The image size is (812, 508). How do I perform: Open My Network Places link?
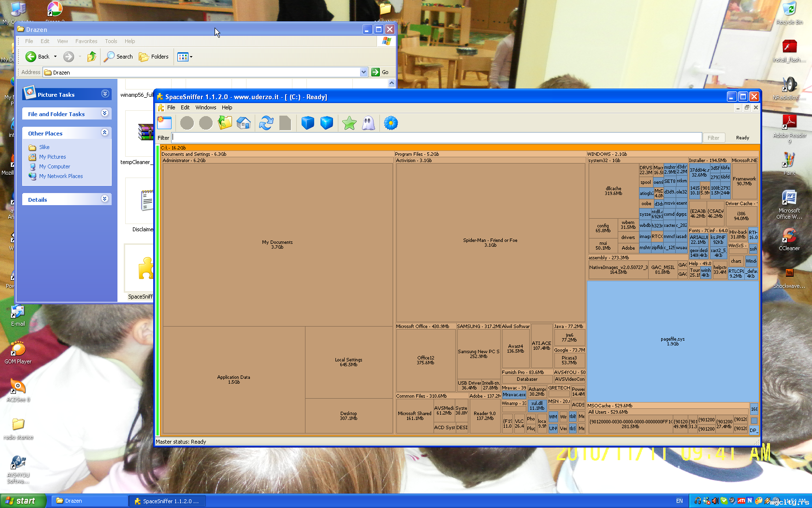click(61, 176)
